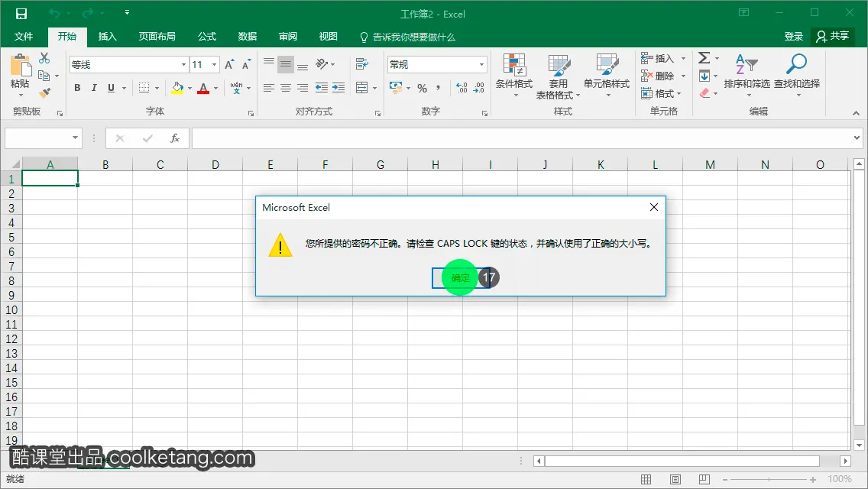
Task: Select the Format Painter brush icon
Action: (x=44, y=93)
